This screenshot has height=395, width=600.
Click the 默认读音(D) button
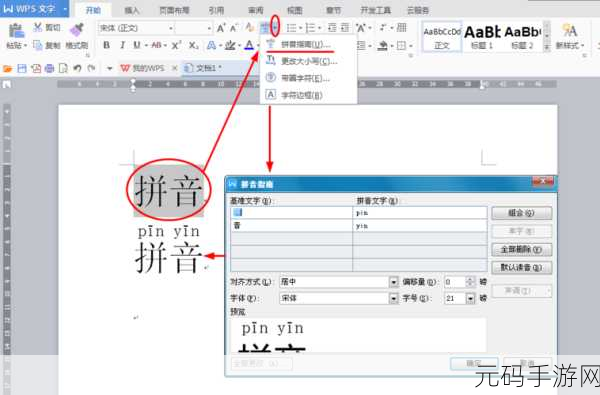point(521,268)
